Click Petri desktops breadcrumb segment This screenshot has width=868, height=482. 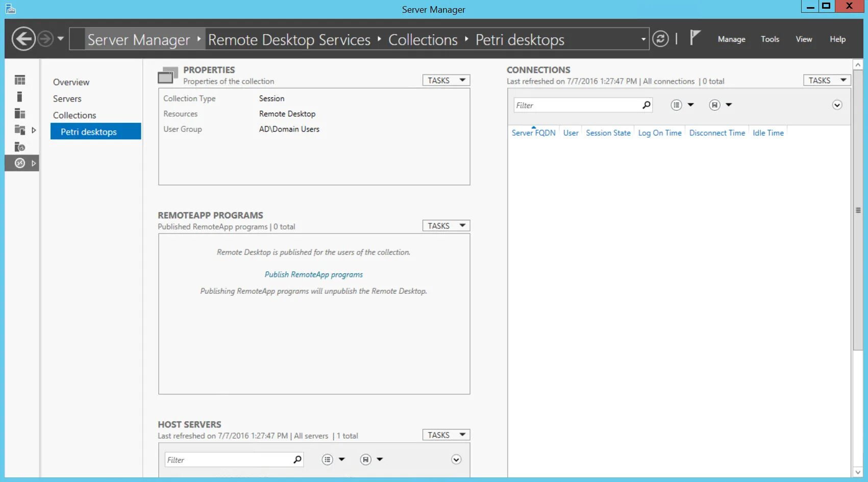tap(519, 39)
